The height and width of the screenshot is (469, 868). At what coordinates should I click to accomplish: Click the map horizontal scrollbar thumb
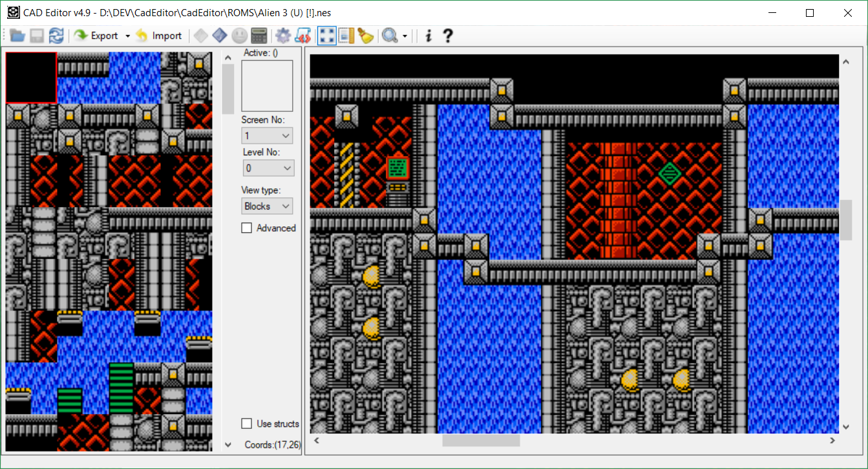tap(481, 441)
